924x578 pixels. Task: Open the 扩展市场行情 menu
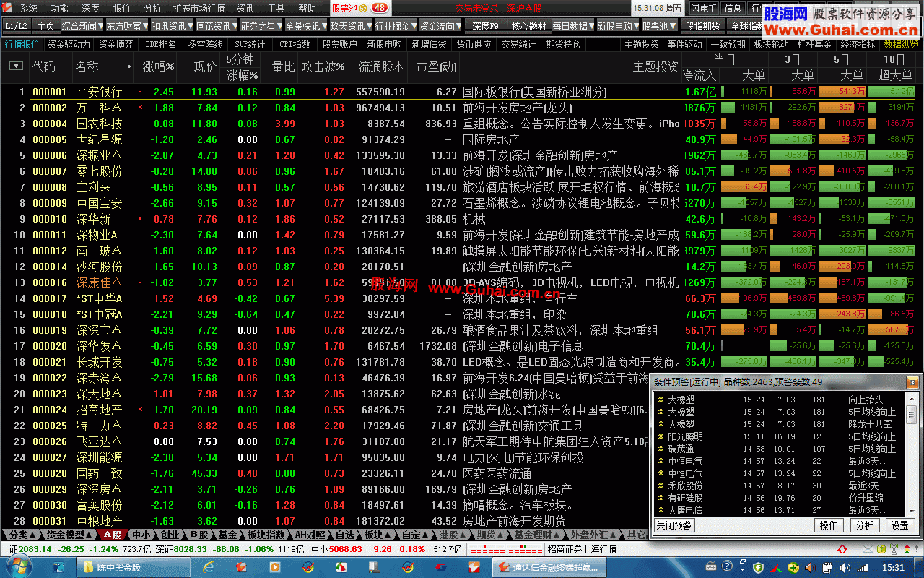pyautogui.click(x=199, y=8)
